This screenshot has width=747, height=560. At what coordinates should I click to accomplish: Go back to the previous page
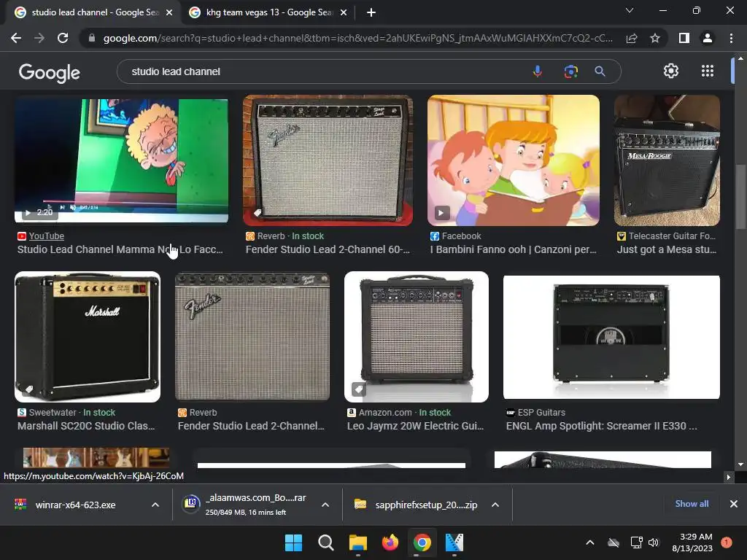[16, 38]
